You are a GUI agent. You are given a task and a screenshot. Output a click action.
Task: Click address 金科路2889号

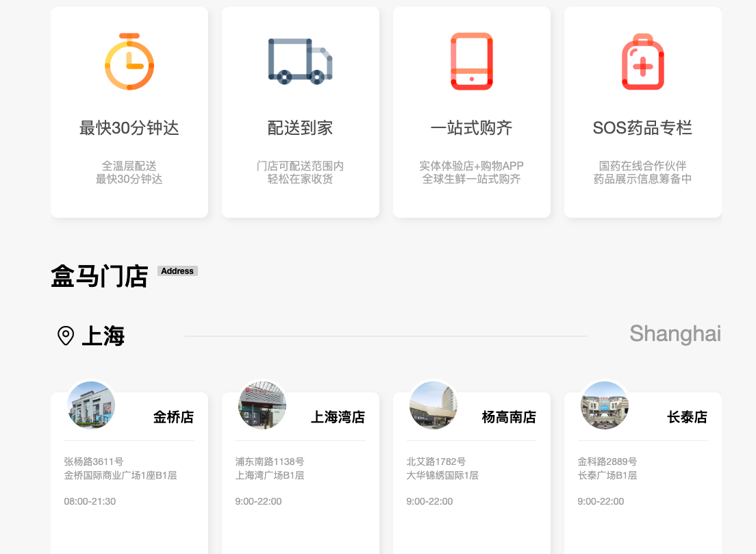607,462
